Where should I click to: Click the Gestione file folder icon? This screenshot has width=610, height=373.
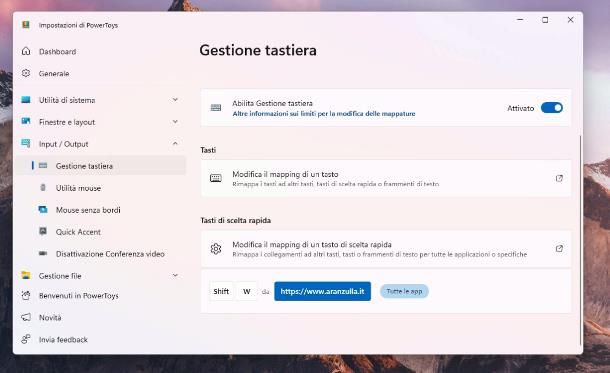click(26, 275)
